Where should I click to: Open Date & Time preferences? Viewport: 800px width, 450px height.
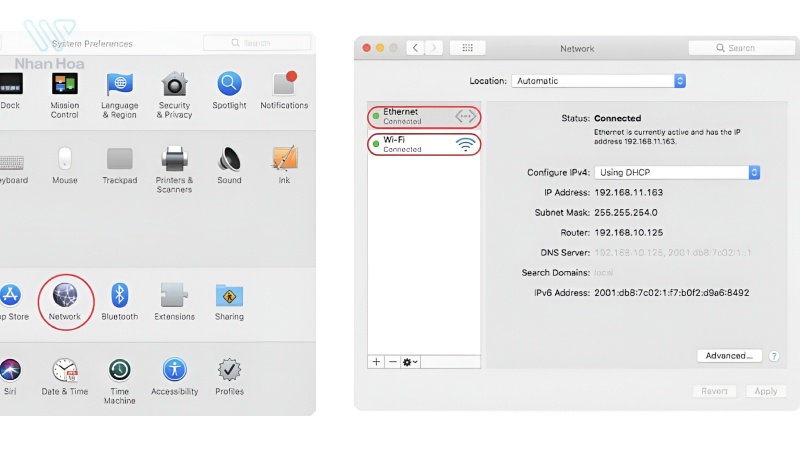coord(65,377)
